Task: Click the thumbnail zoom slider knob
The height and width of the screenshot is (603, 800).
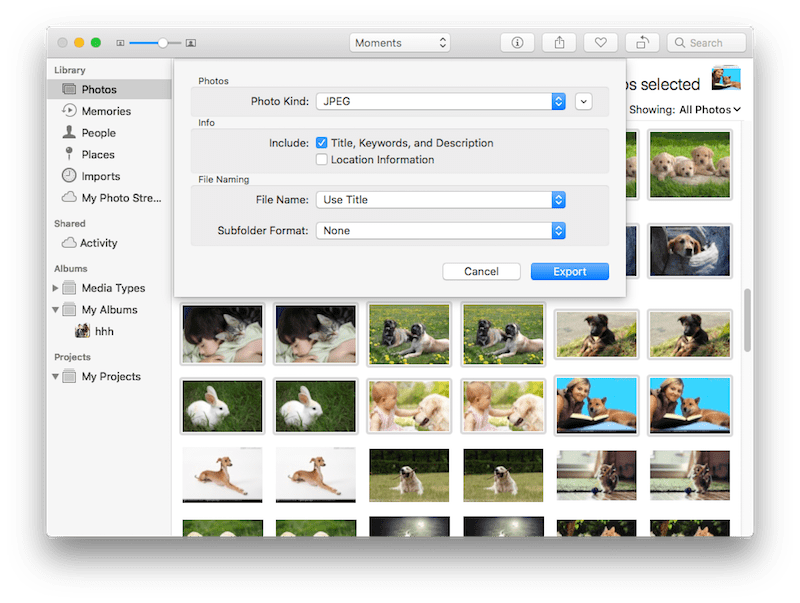Action: point(163,43)
